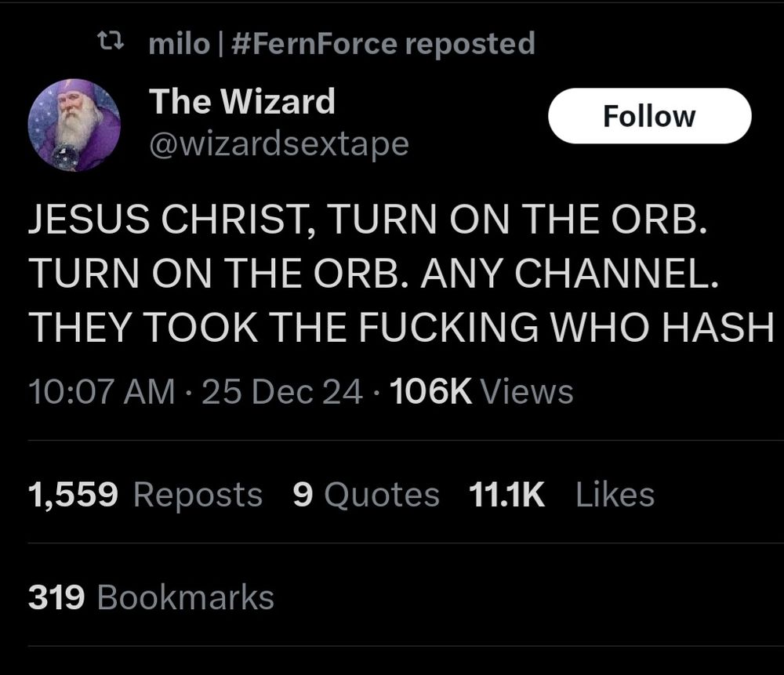Click the @wizardsextape handle
The width and height of the screenshot is (784, 675).
click(278, 143)
